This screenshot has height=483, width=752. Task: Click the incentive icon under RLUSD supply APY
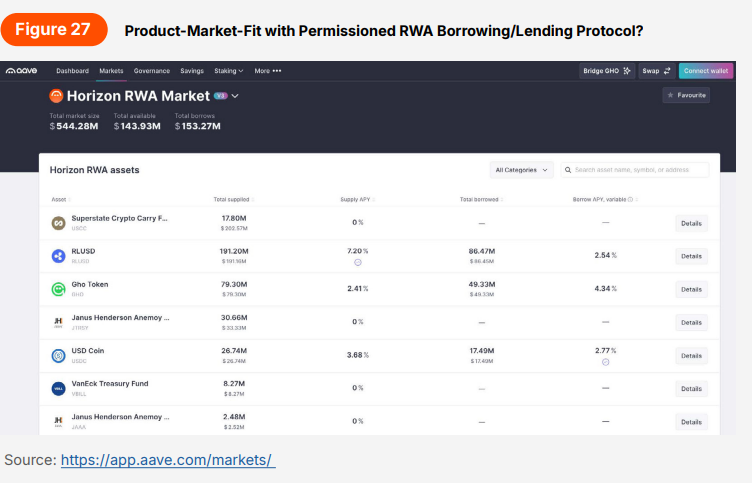pyautogui.click(x=357, y=262)
